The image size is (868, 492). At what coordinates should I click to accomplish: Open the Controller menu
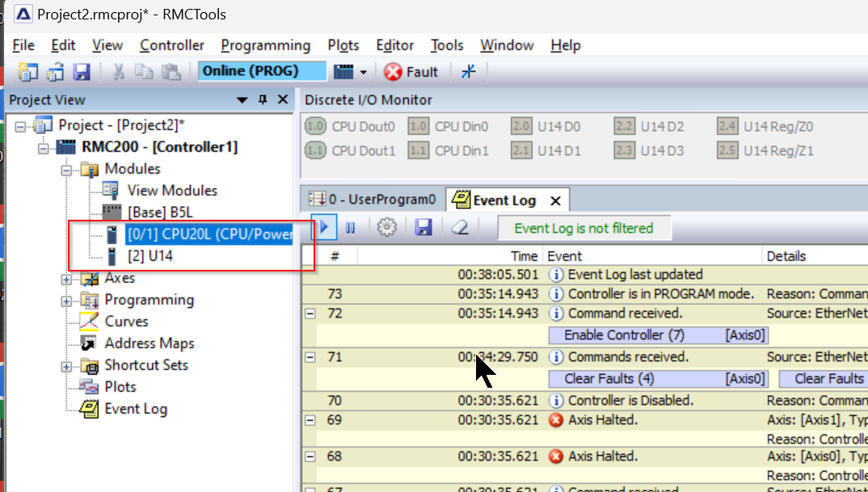tap(172, 45)
